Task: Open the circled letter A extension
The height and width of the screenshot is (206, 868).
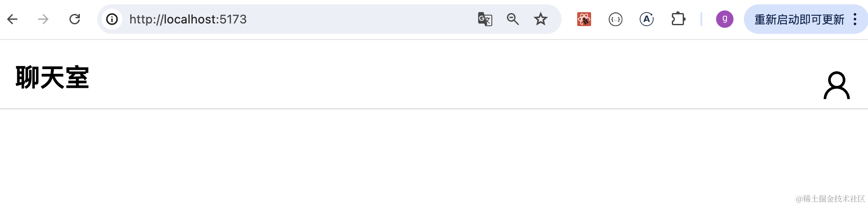Action: [647, 19]
